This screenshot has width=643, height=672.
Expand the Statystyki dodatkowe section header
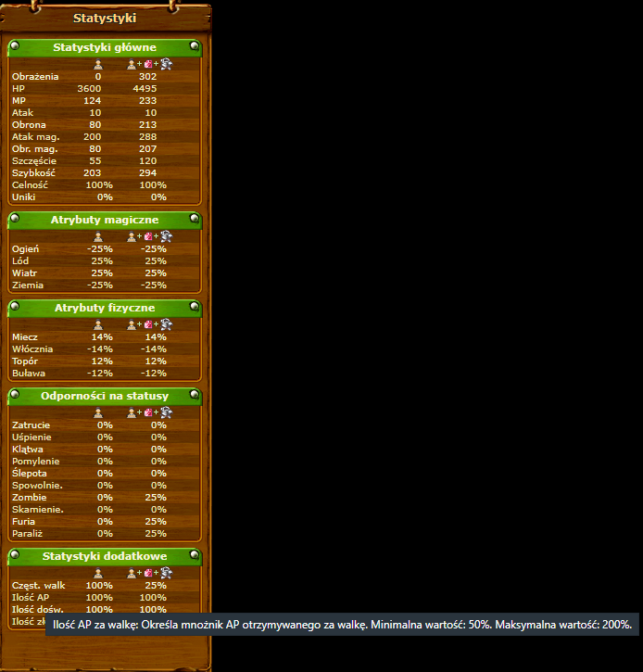click(104, 556)
